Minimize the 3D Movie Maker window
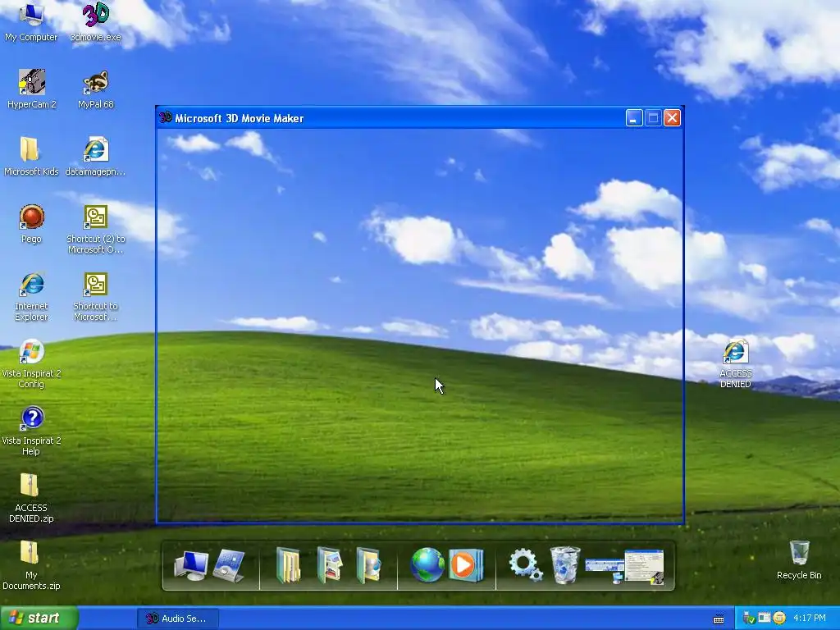The width and height of the screenshot is (840, 630). click(634, 118)
